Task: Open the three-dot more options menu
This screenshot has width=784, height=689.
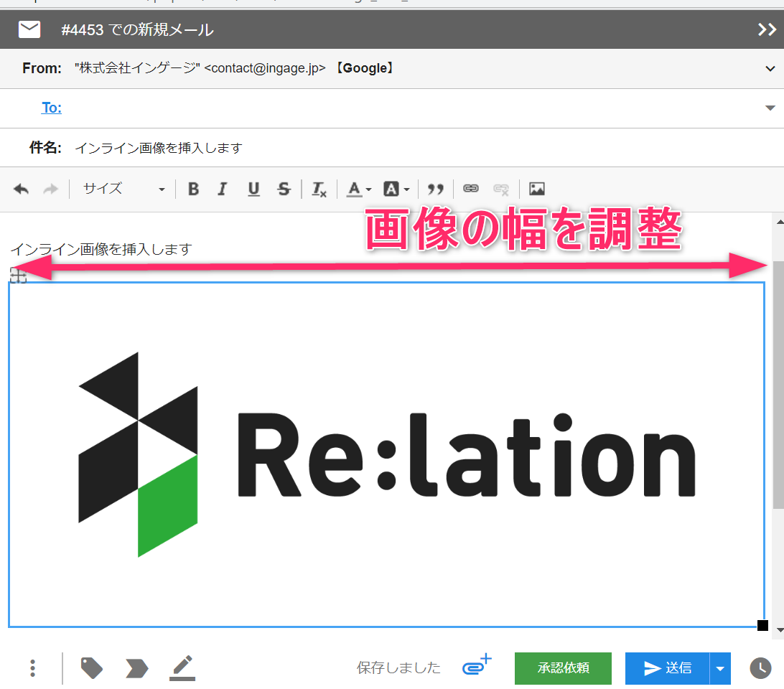Action: click(x=32, y=668)
